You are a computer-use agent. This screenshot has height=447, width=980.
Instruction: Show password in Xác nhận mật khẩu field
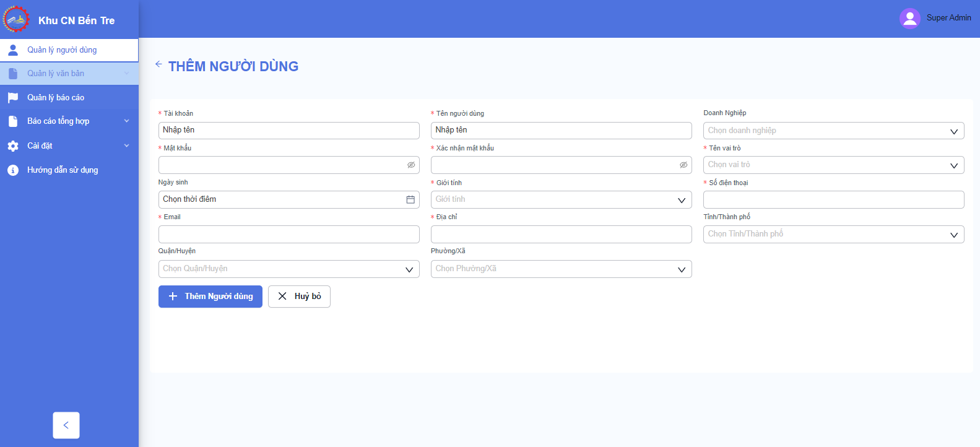point(683,165)
